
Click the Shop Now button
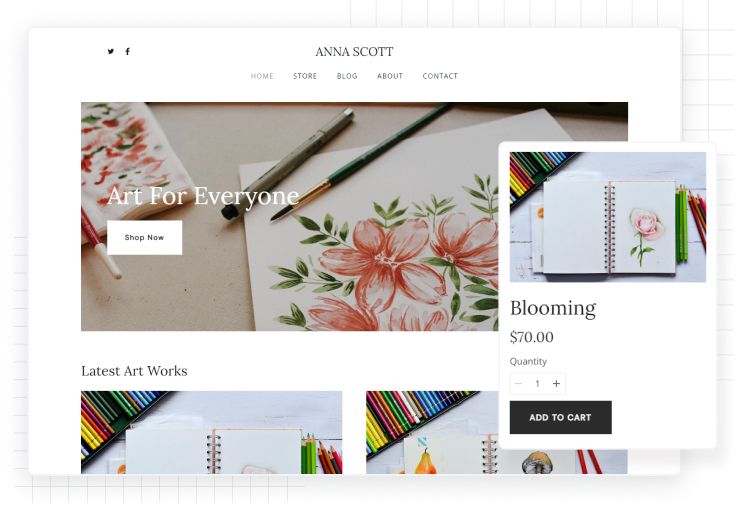144,237
